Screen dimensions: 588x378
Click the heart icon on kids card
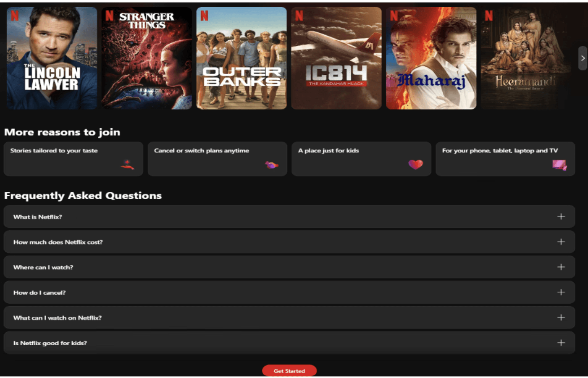pos(416,165)
